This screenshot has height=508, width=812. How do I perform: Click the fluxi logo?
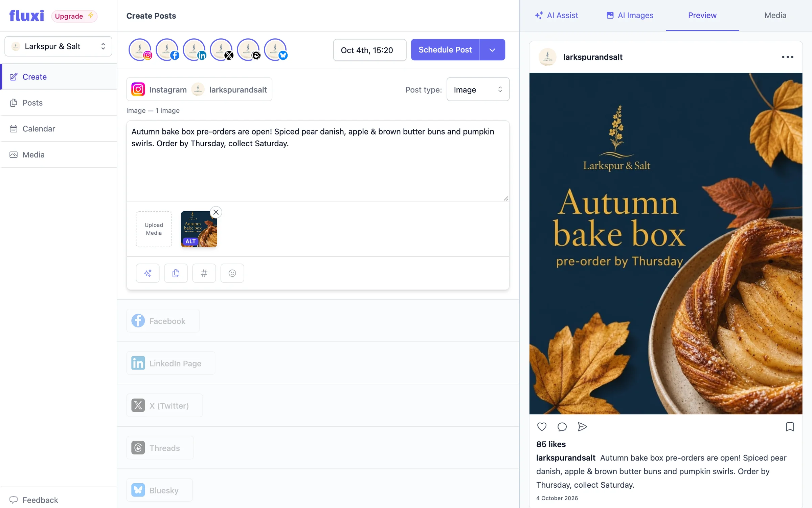tap(27, 16)
